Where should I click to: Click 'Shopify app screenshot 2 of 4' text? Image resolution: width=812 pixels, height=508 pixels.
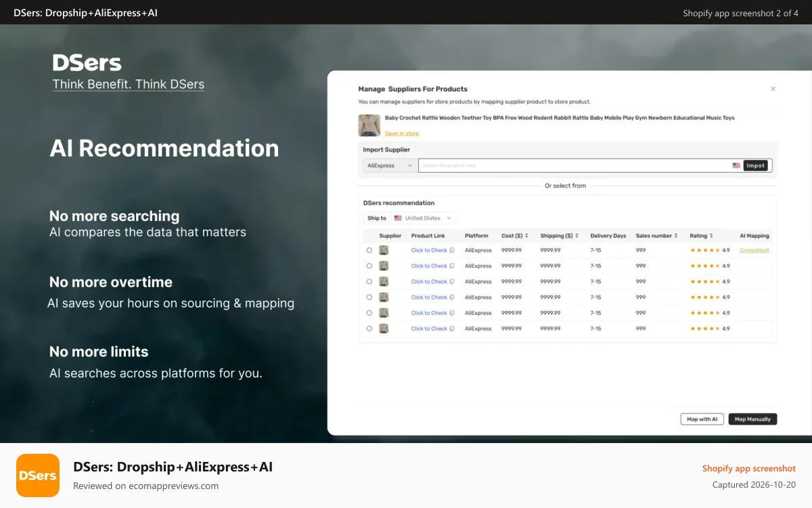pos(740,13)
